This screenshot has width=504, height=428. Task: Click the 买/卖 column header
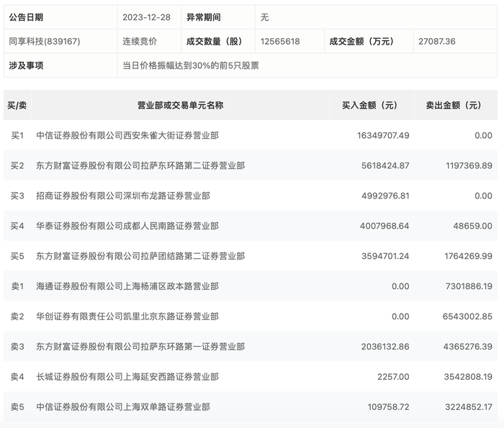click(17, 105)
